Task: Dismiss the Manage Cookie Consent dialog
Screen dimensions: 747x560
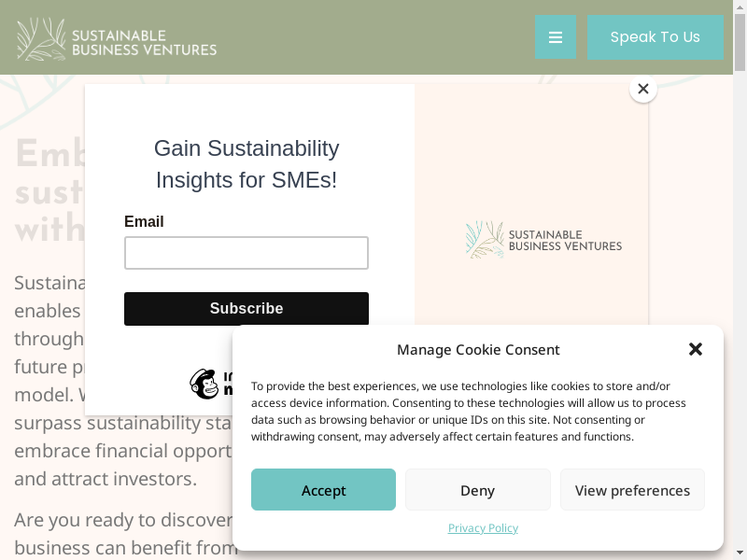Action: click(696, 349)
